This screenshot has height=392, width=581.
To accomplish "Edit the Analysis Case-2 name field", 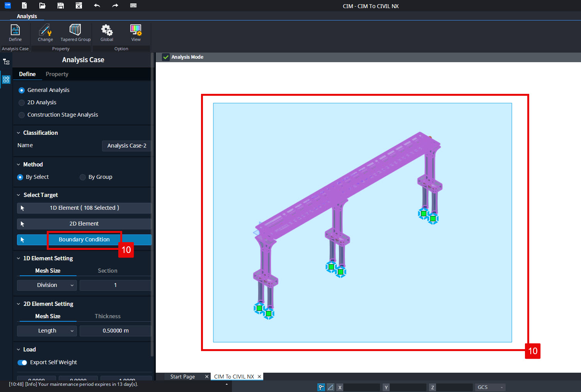I will 126,146.
